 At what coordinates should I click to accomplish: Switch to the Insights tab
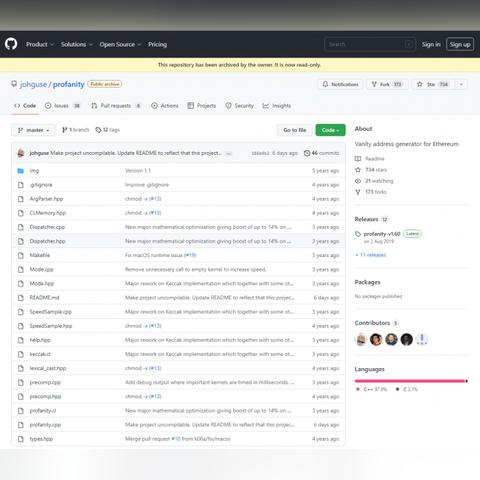coord(277,106)
